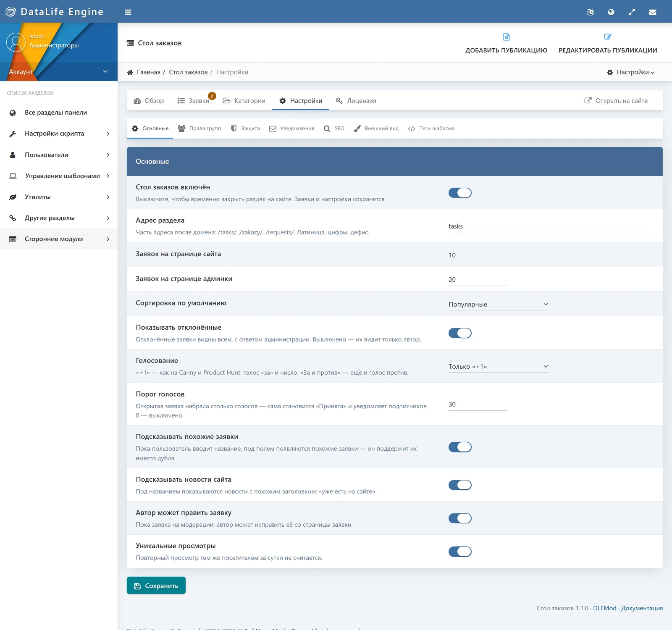The image size is (672, 630).
Task: Click the home icon in the breadcrumb
Action: tap(130, 72)
